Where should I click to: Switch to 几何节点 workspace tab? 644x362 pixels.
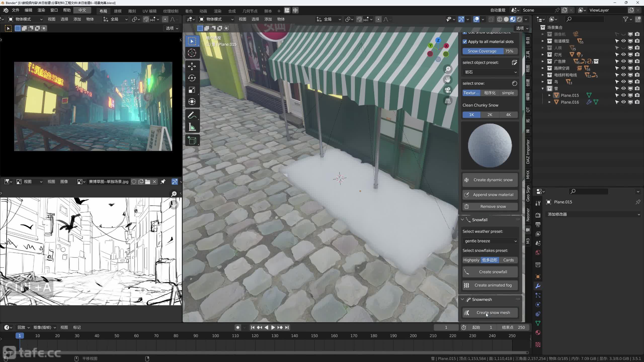tap(250, 11)
